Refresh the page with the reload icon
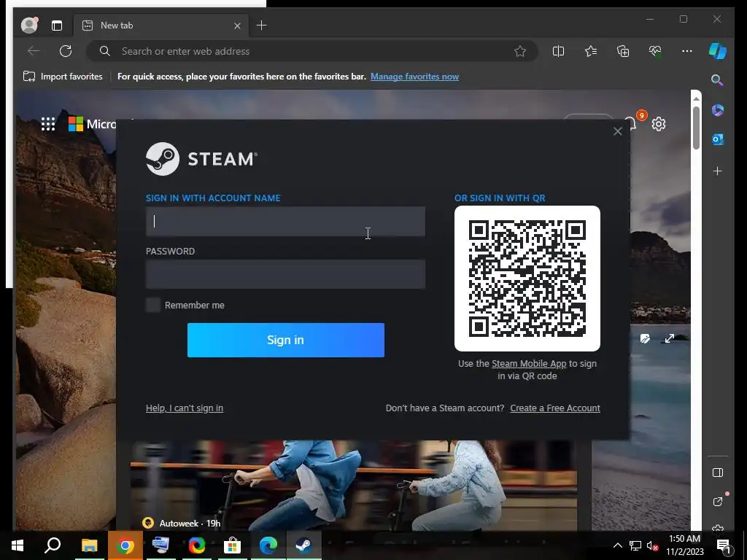The image size is (747, 560). (x=66, y=51)
